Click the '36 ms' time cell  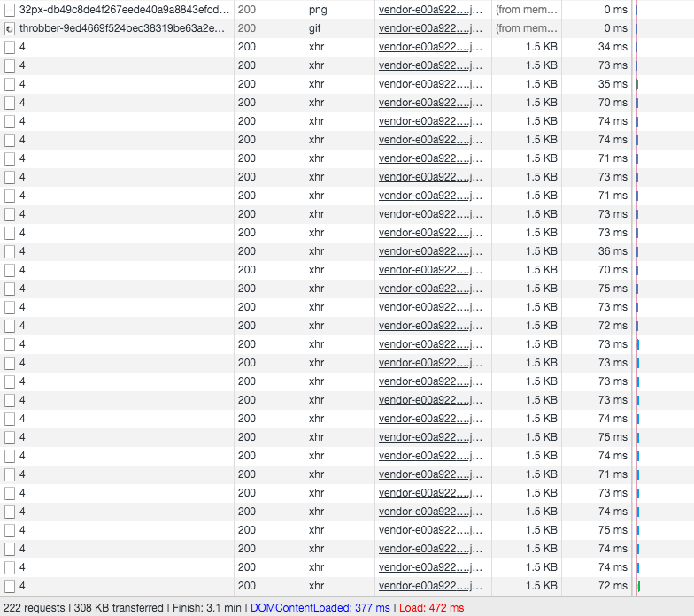613,251
